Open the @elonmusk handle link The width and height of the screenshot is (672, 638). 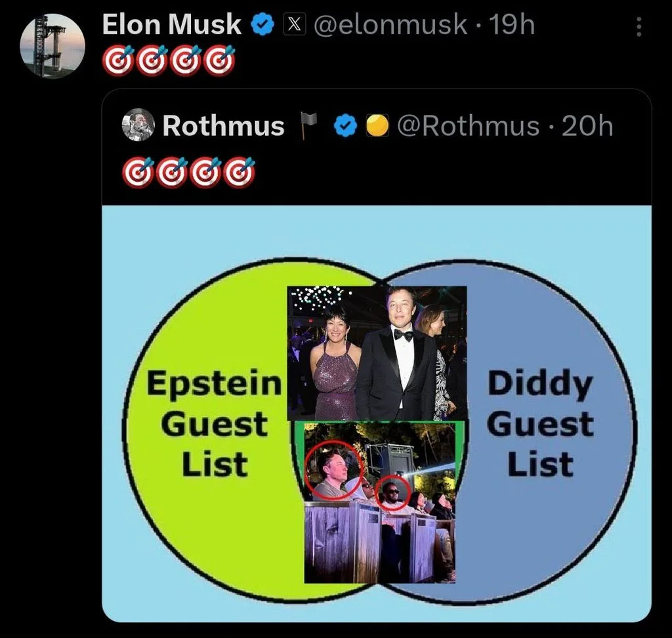pyautogui.click(x=390, y=24)
